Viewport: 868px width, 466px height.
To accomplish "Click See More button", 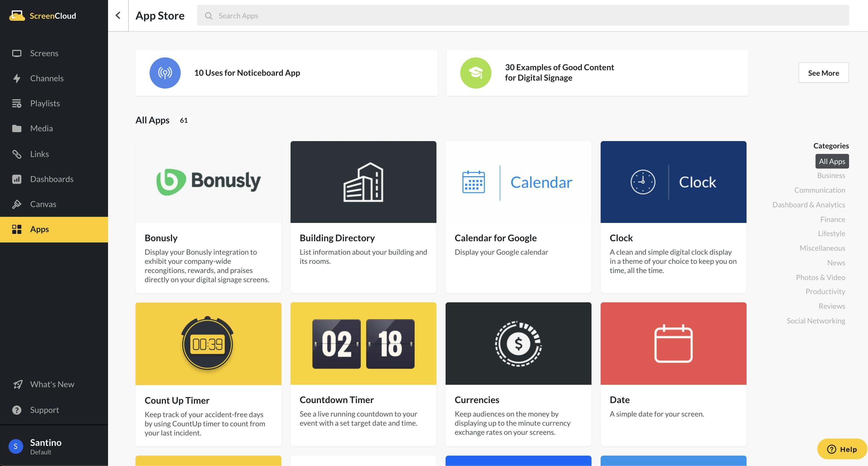I will (x=823, y=73).
